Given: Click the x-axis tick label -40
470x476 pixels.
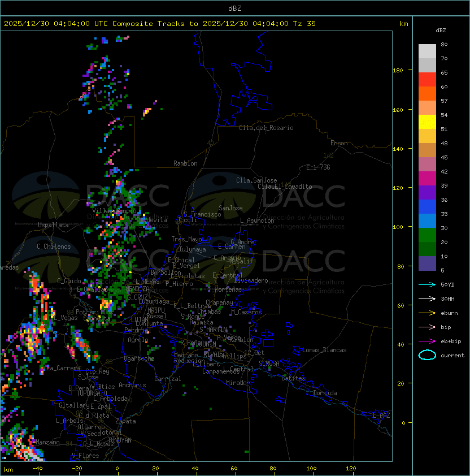Looking at the screenshot, I should click(37, 469).
